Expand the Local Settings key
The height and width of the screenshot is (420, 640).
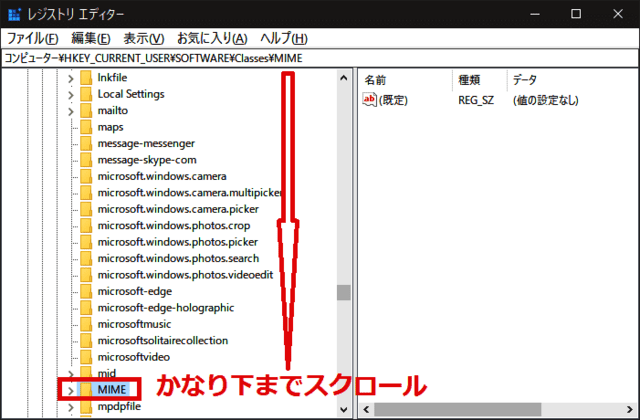(70, 94)
